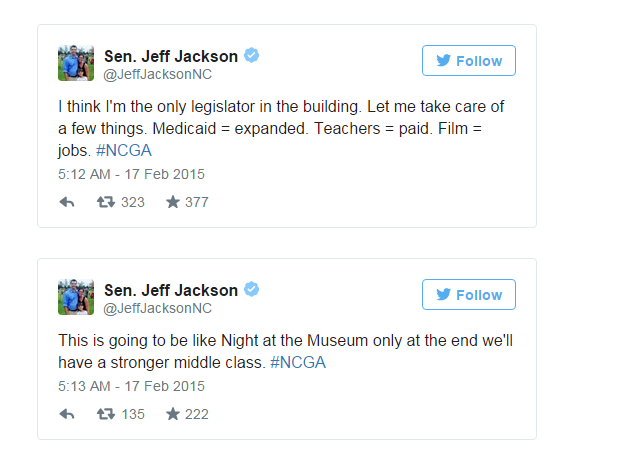The width and height of the screenshot is (626, 463).
Task: Click Sen. Jeff Jackson name in second tweet
Action: coord(171,290)
